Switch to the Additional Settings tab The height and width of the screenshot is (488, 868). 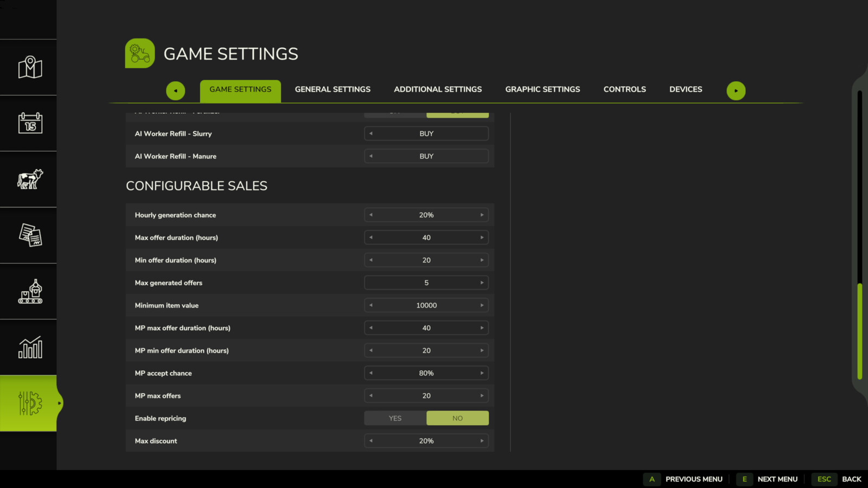coord(438,89)
